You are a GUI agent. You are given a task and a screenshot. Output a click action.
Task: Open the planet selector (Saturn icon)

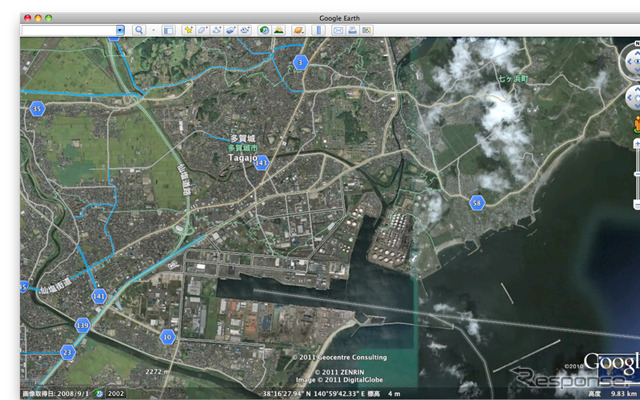click(x=299, y=30)
